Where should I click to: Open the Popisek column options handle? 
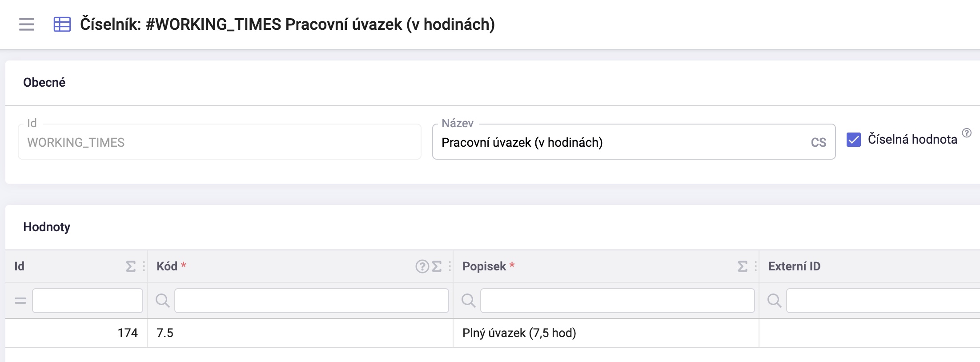click(x=755, y=266)
